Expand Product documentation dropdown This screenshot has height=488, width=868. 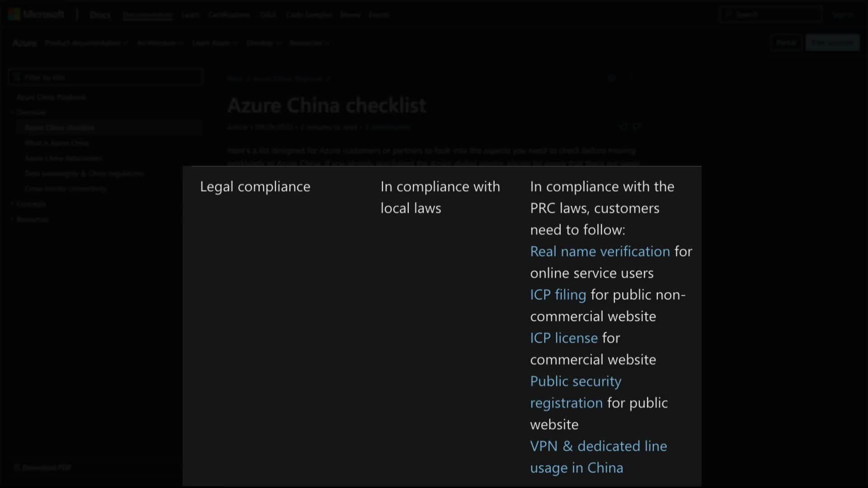tap(86, 43)
